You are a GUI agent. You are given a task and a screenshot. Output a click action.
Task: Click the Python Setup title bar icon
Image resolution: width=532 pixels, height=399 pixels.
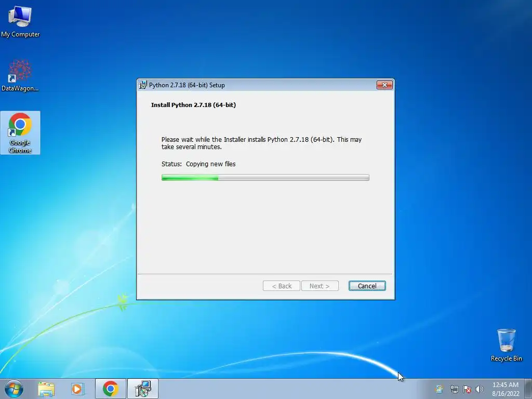tap(143, 85)
